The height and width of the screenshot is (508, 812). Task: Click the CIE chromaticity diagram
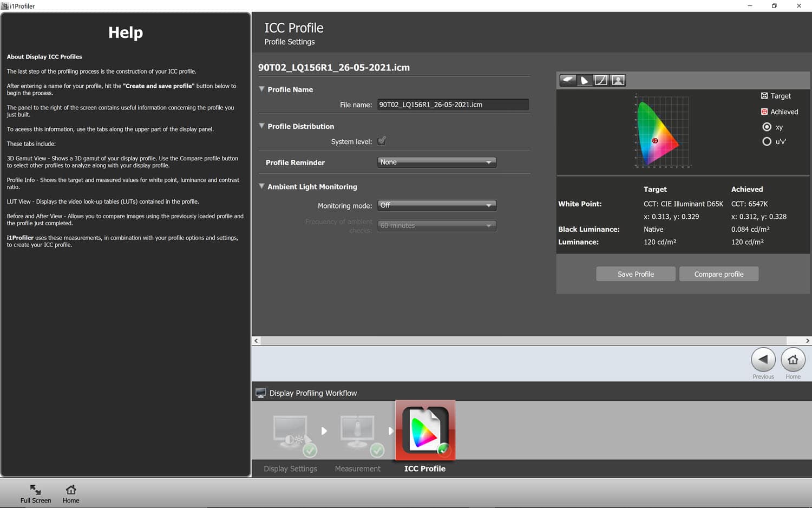click(662, 131)
